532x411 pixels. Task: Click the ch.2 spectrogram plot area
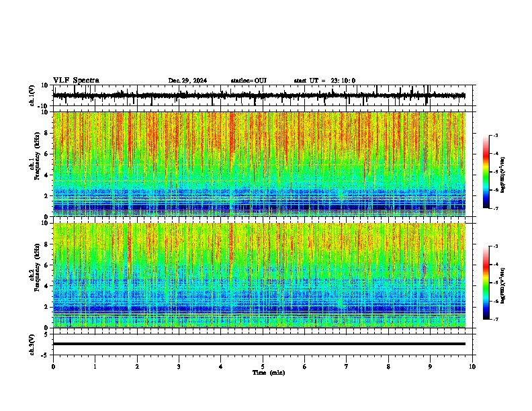tap(259, 275)
